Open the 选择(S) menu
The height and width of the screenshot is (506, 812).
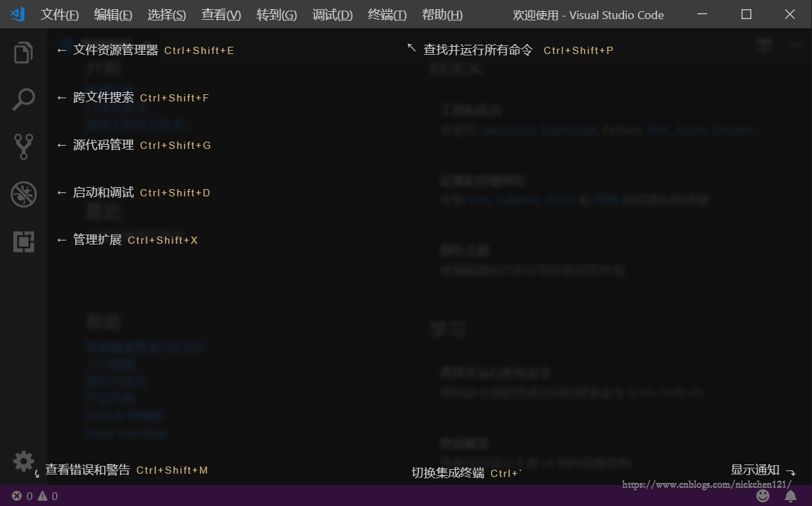[167, 14]
